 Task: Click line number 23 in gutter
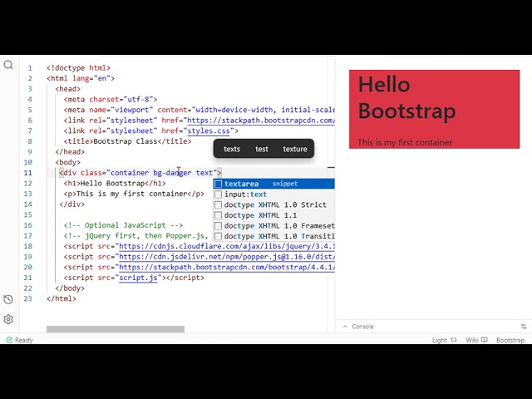(x=27, y=298)
